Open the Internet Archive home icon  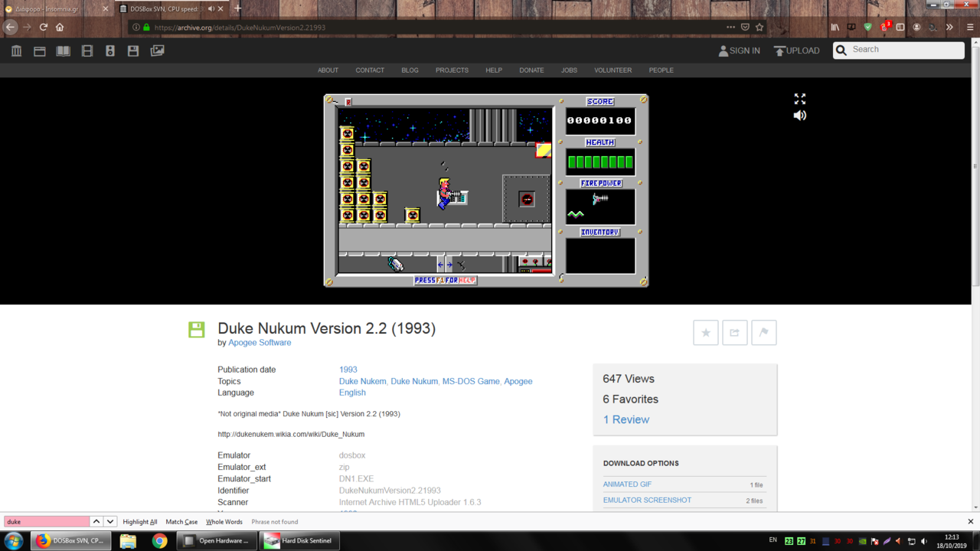(16, 51)
